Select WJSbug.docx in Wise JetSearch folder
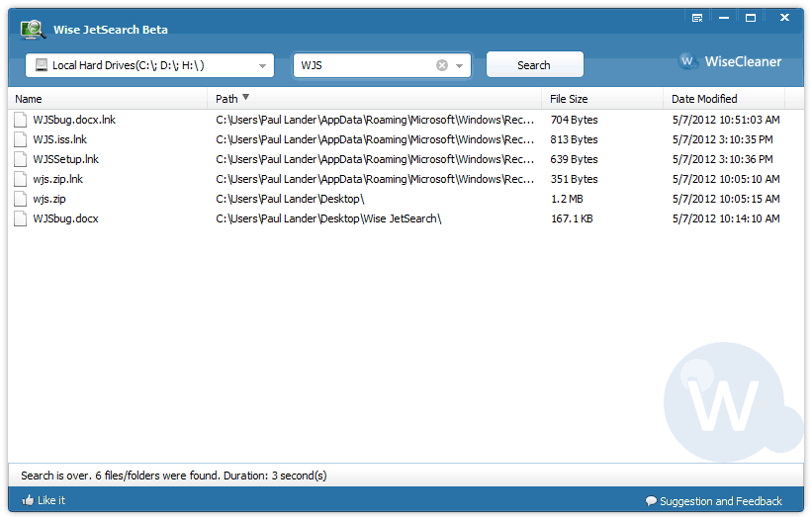This screenshot has height=520, width=812. click(x=65, y=218)
